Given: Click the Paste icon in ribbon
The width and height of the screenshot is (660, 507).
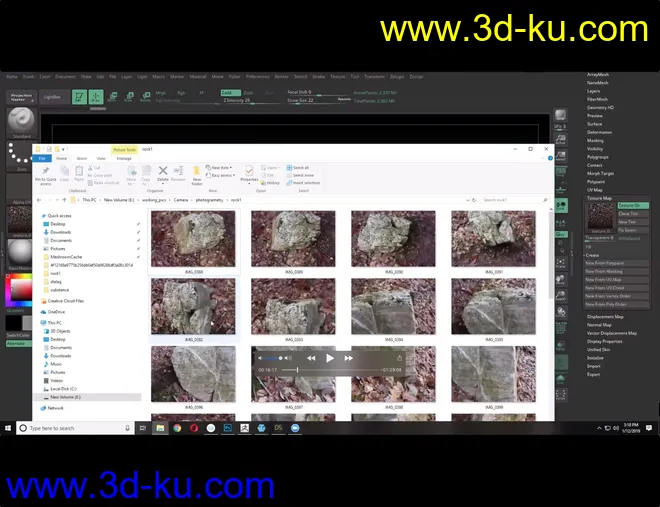Looking at the screenshot, I should tap(79, 173).
